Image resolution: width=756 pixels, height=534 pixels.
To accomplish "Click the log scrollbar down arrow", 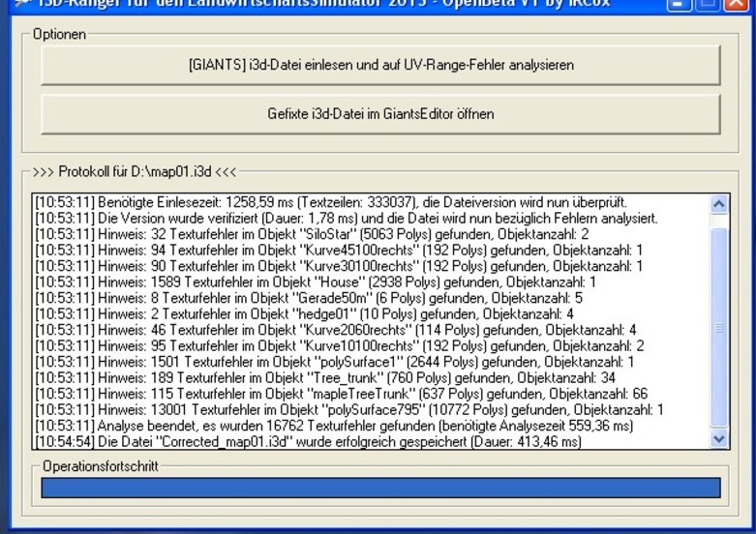I will 717,439.
